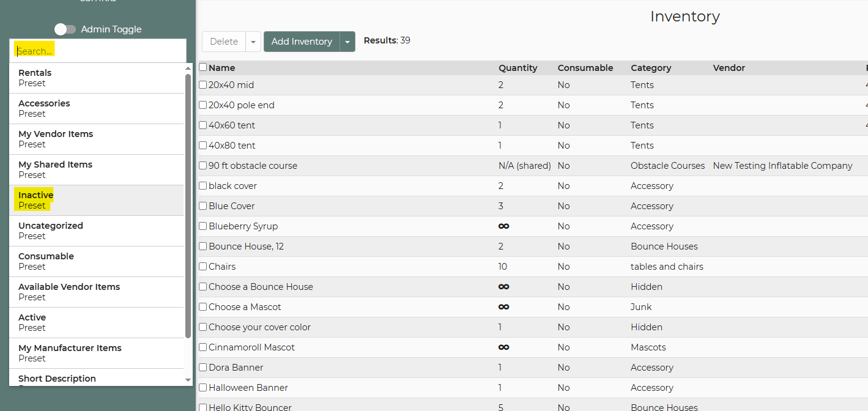Screen dimensions: 868x411
Task: Check the select-all checkbox beside Name
Action: pos(203,67)
